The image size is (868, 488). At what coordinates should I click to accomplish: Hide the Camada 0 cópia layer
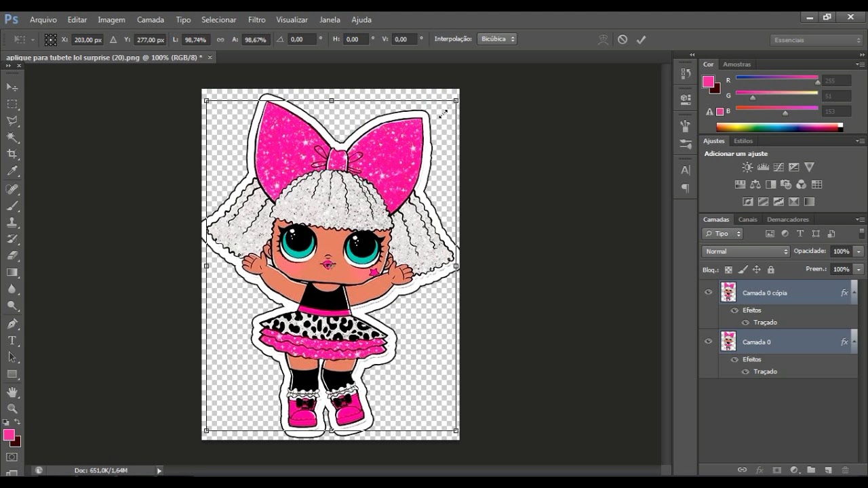coord(709,292)
